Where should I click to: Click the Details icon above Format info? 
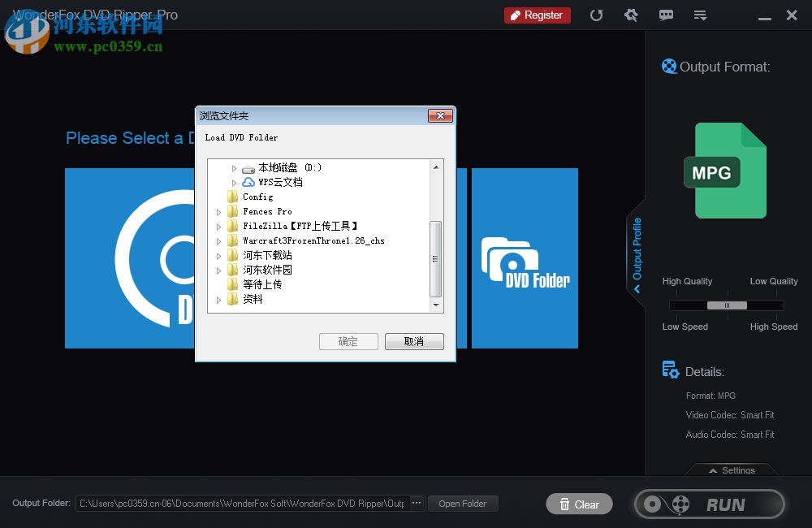(x=671, y=370)
